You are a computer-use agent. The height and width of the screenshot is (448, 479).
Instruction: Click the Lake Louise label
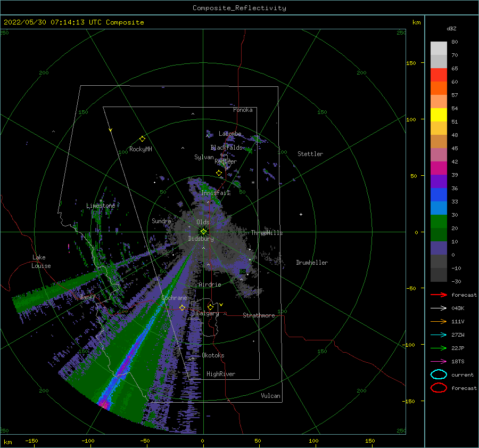(x=42, y=262)
